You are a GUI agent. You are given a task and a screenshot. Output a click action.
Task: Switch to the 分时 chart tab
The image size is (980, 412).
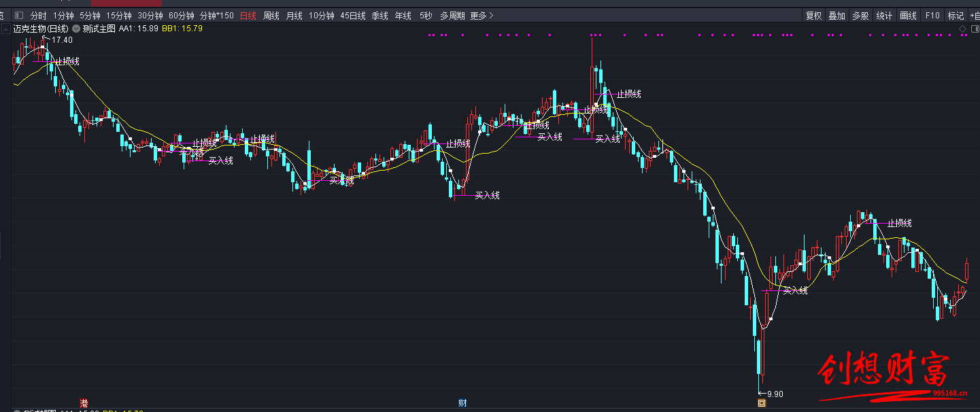pyautogui.click(x=39, y=16)
